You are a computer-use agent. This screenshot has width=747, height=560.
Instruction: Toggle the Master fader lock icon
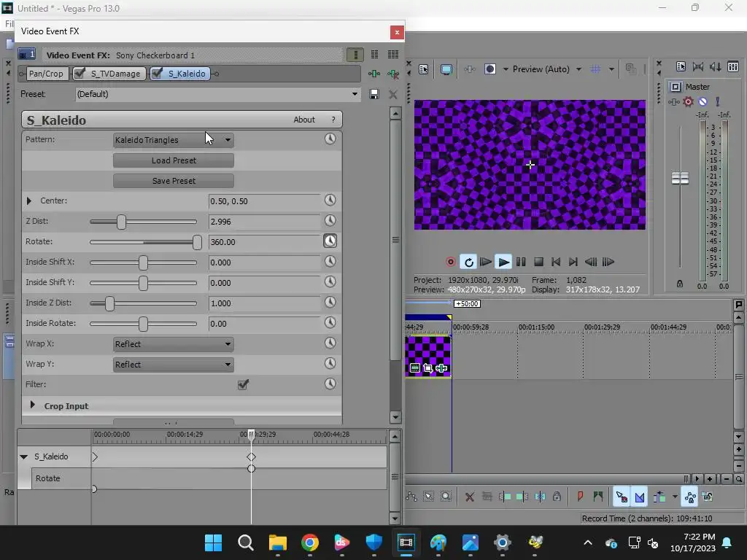point(680,284)
